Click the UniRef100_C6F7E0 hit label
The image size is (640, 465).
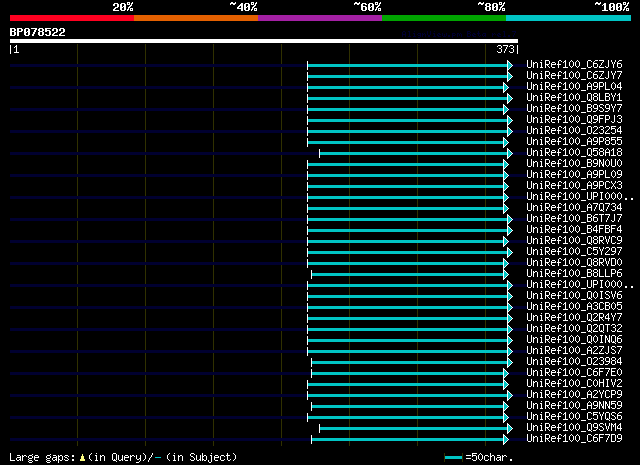pos(574,373)
